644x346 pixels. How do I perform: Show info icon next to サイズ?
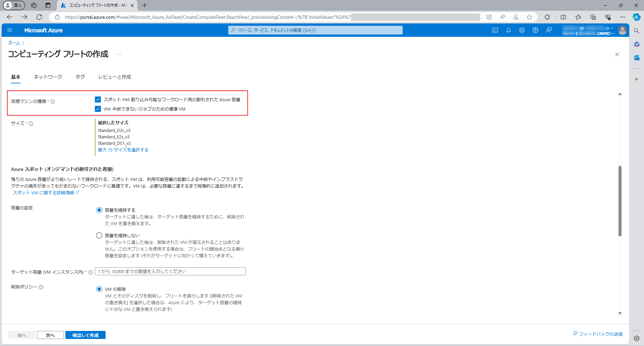(x=31, y=124)
